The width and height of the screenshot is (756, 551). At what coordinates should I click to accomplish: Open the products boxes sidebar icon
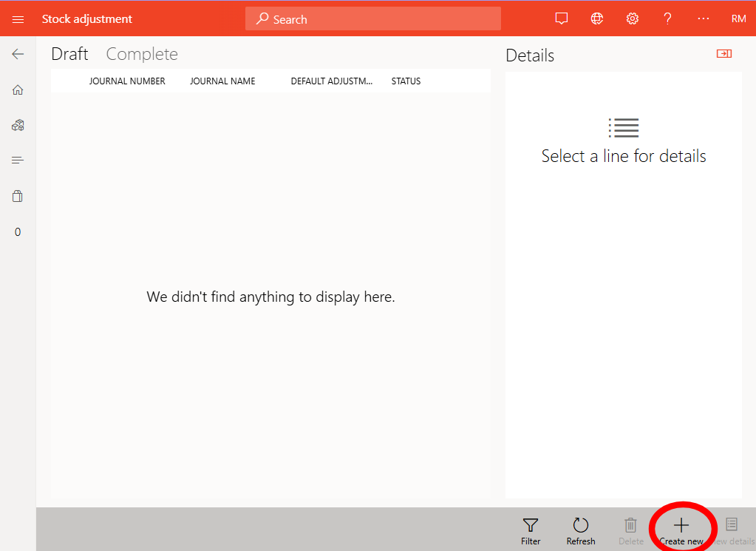point(18,126)
